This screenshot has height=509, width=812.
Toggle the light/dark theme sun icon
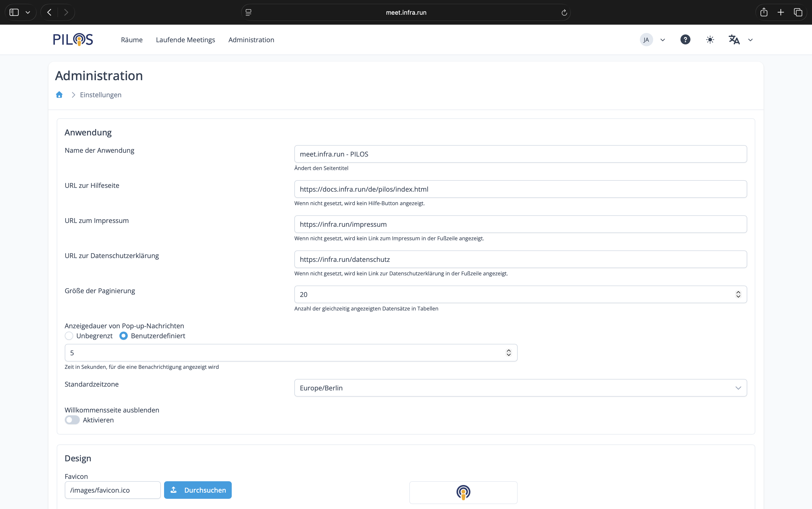click(710, 40)
